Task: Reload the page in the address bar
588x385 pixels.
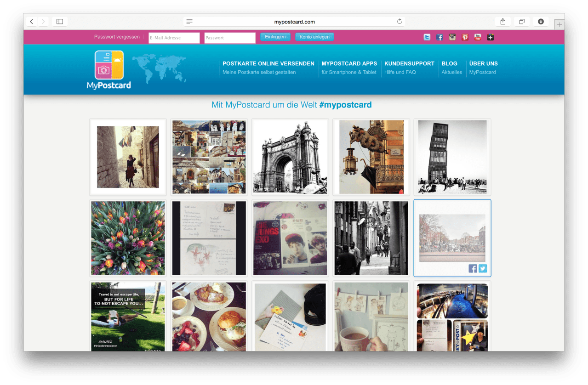Action: click(x=400, y=22)
